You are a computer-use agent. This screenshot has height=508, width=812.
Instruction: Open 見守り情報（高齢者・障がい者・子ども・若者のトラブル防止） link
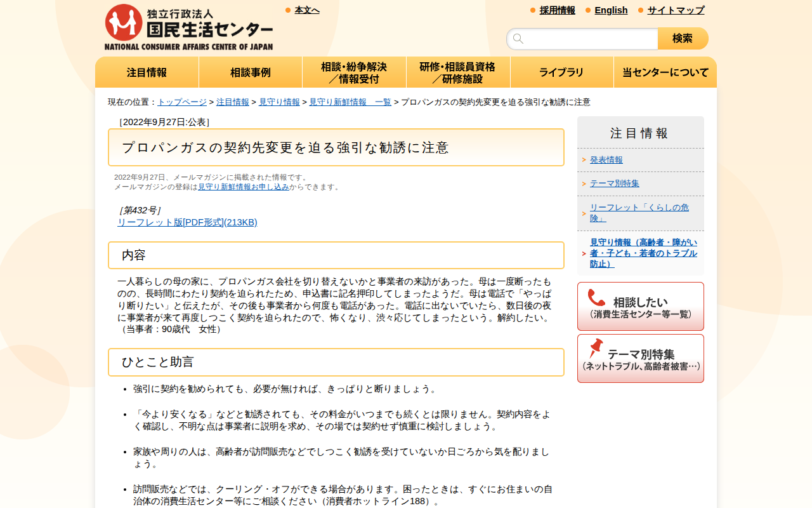click(x=643, y=253)
